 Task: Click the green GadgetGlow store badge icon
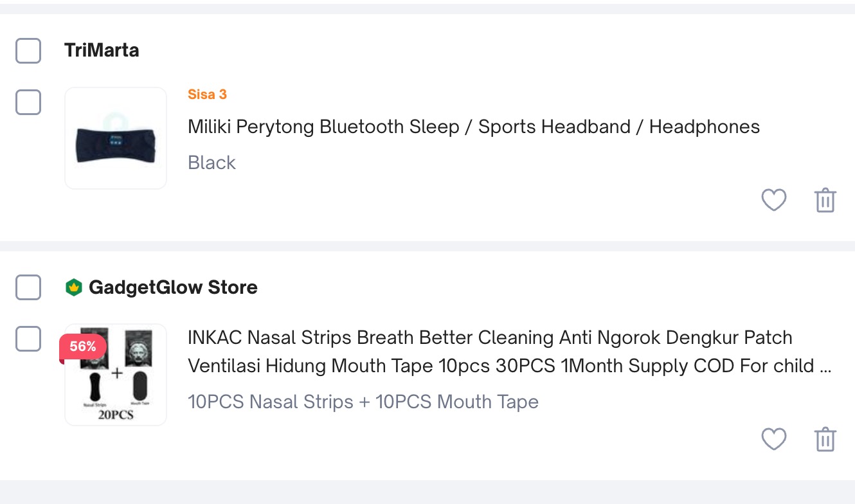coord(74,287)
